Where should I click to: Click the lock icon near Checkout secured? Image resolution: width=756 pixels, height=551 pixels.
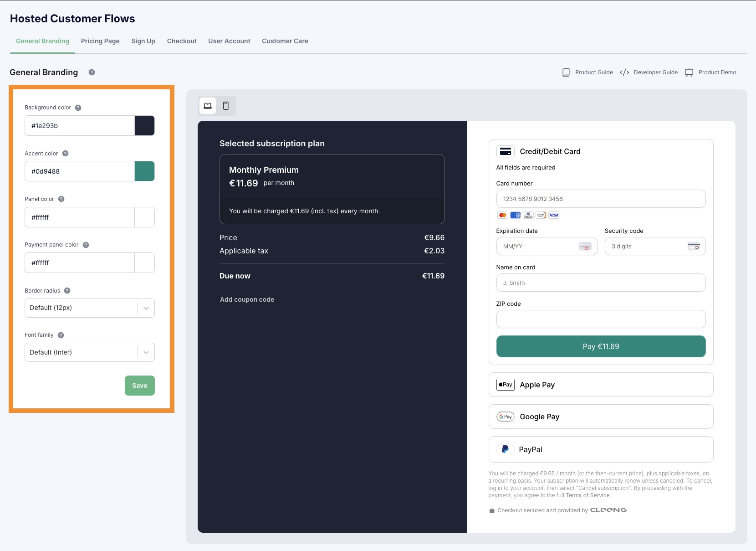(492, 510)
